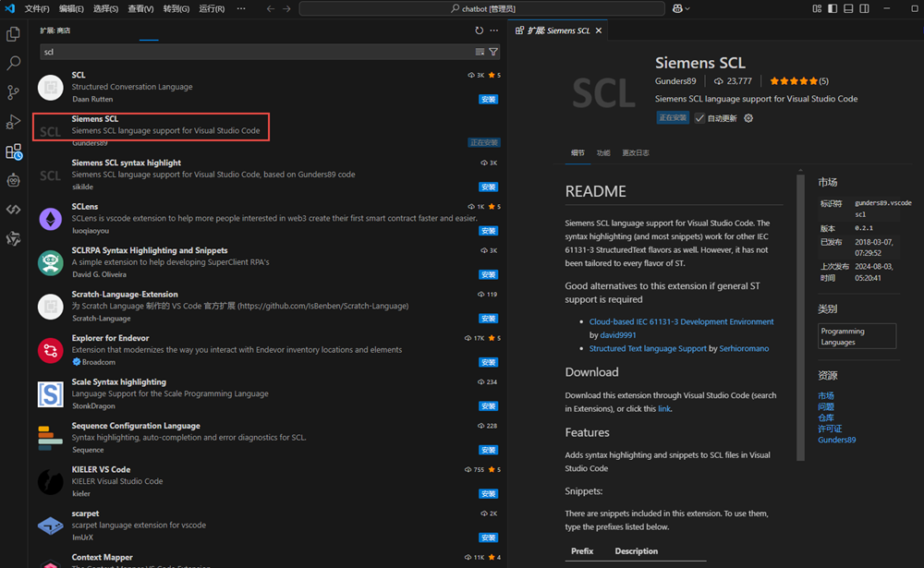Screen dimensions: 924x568
Task: Open the Siemens SCL manage gear icon
Action: pyautogui.click(x=748, y=118)
